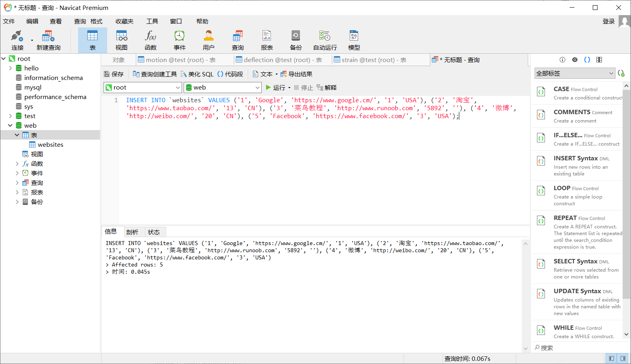Click the 保存 save button
631x364 pixels.
coord(114,74)
